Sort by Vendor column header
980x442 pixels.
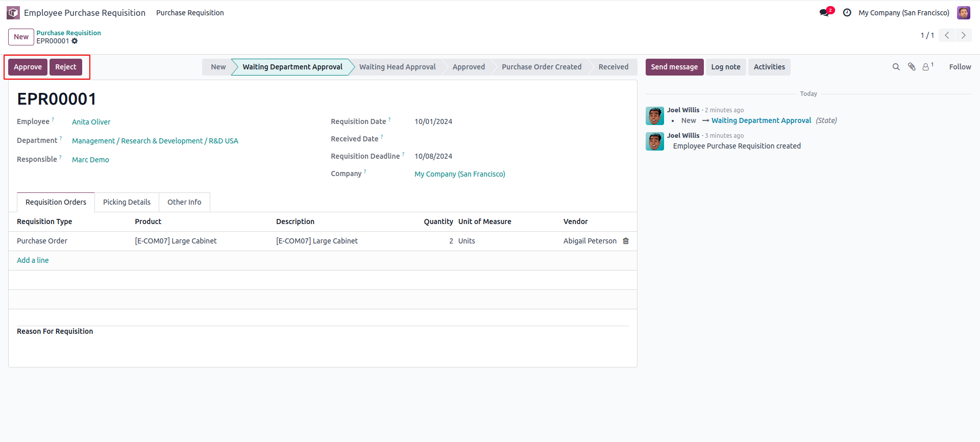tap(575, 222)
